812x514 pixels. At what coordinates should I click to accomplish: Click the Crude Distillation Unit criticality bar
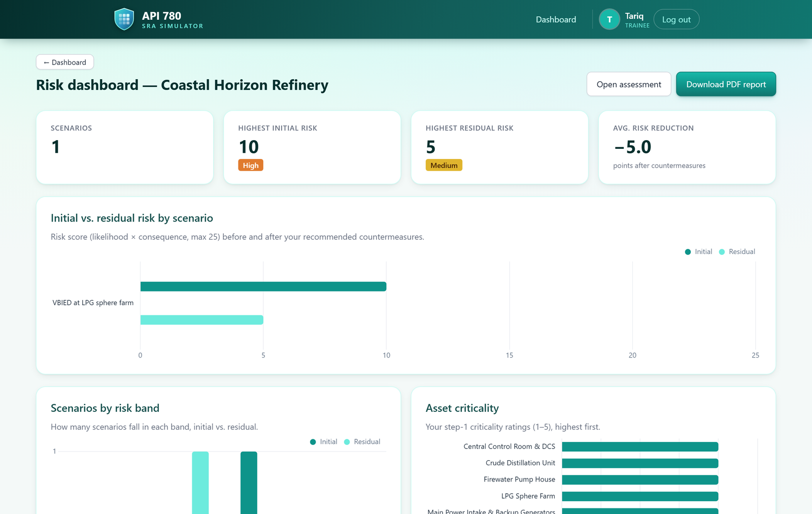tap(640, 463)
